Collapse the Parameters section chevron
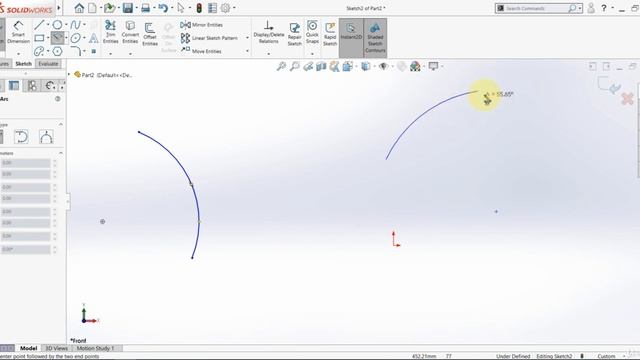The height and width of the screenshot is (360, 640). (x=61, y=153)
